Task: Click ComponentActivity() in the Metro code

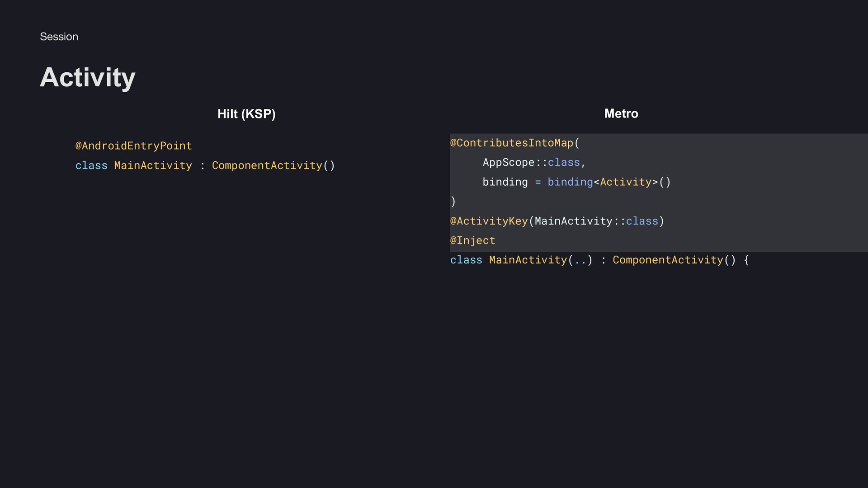Action: 674,260
